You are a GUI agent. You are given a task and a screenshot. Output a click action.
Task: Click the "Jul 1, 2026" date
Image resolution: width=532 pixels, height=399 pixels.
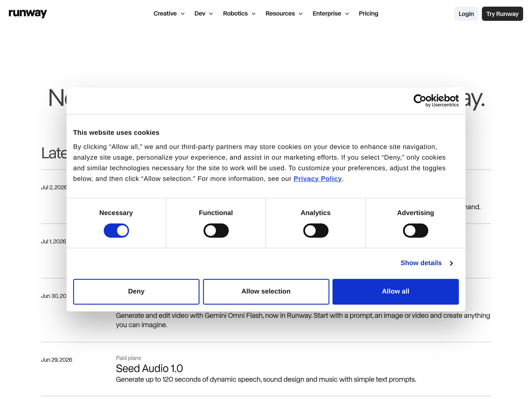pos(53,241)
